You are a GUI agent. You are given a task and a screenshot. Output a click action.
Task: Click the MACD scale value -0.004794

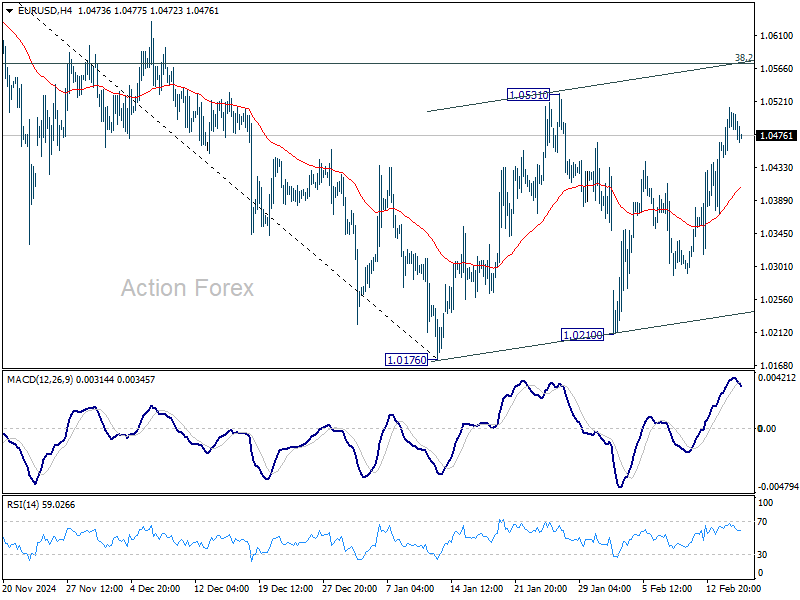tap(778, 487)
